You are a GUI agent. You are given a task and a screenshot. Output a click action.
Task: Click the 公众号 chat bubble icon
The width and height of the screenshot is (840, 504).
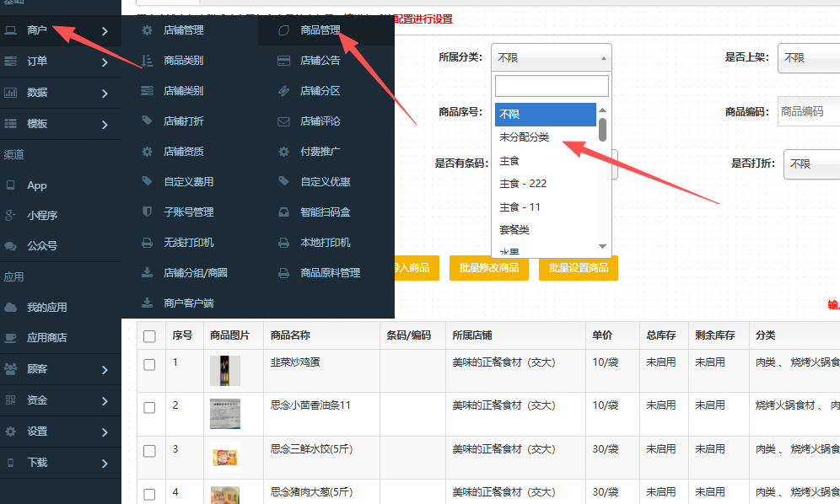[x=11, y=246]
